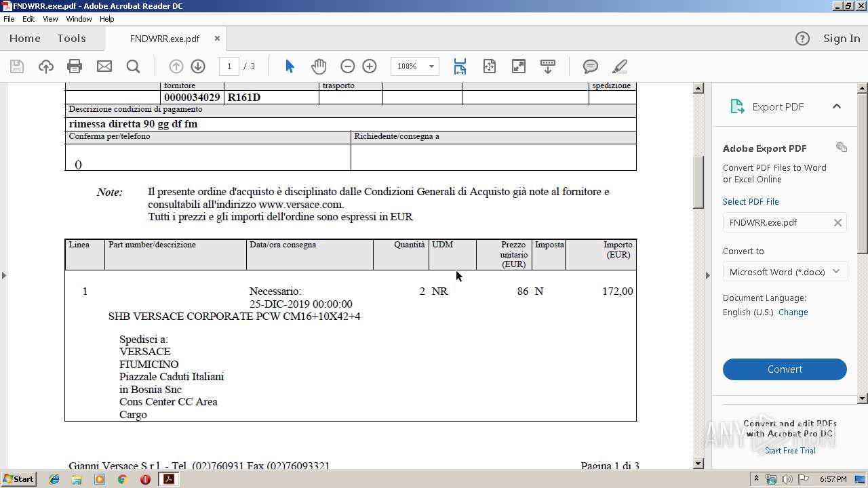This screenshot has width=868, height=488.
Task: Open the File menu
Action: (9, 19)
